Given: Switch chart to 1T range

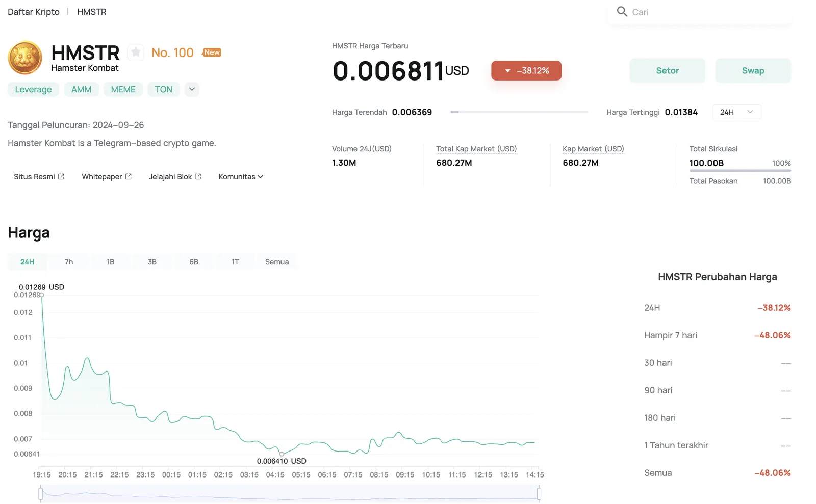Looking at the screenshot, I should [235, 262].
